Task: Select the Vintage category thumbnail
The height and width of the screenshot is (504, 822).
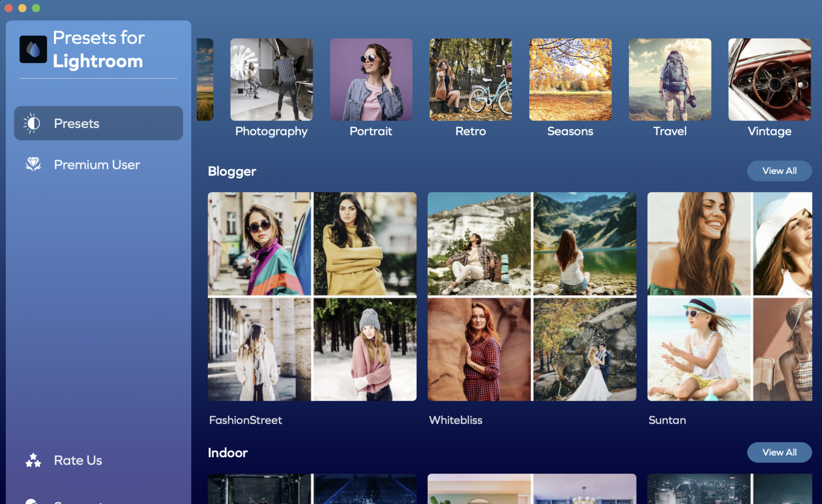Action: tap(769, 79)
